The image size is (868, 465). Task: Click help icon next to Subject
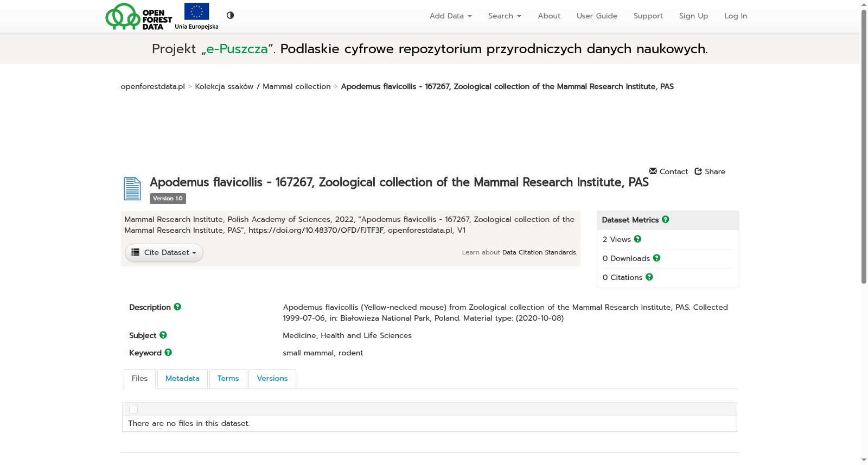[163, 335]
